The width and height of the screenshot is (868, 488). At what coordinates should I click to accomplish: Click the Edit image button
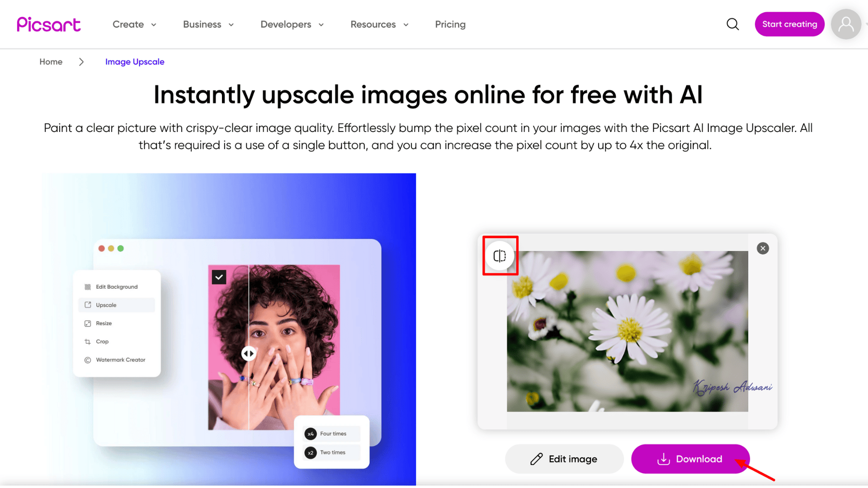pos(564,459)
